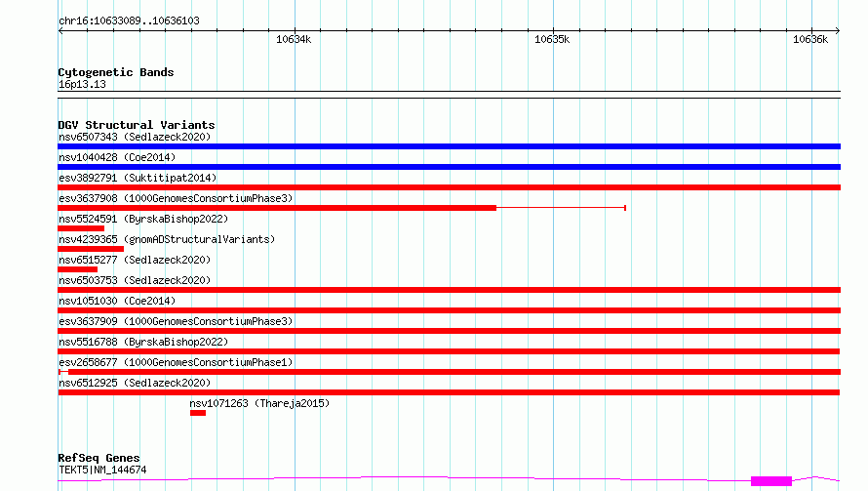Image resolution: width=868 pixels, height=491 pixels.
Task: Select variant label nsv5524591 (ByrskaBishop2022)
Action: pos(143,219)
